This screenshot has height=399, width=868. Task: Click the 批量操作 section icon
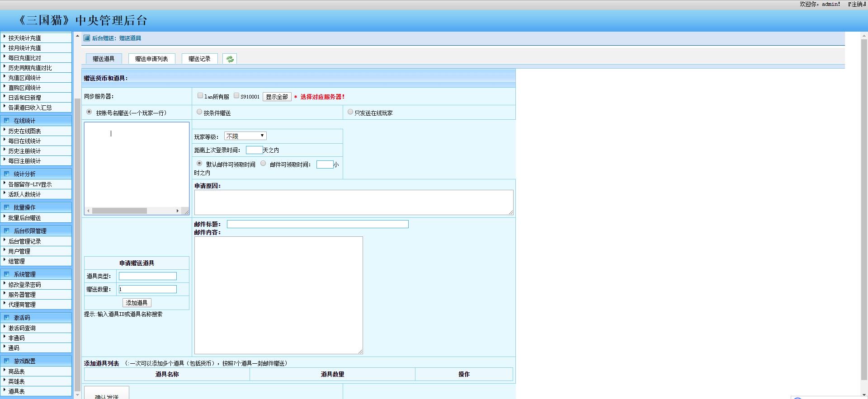coord(7,207)
